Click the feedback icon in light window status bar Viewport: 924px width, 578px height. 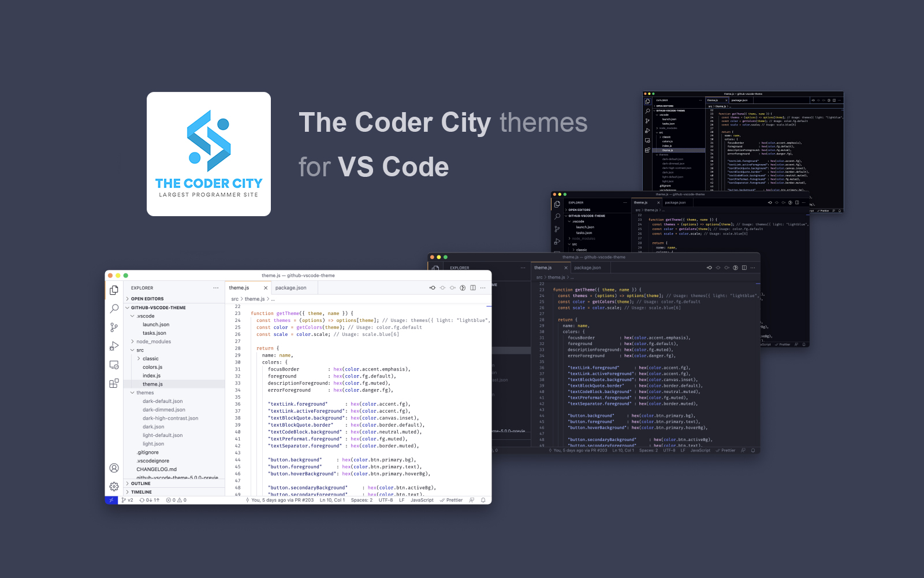pyautogui.click(x=472, y=501)
